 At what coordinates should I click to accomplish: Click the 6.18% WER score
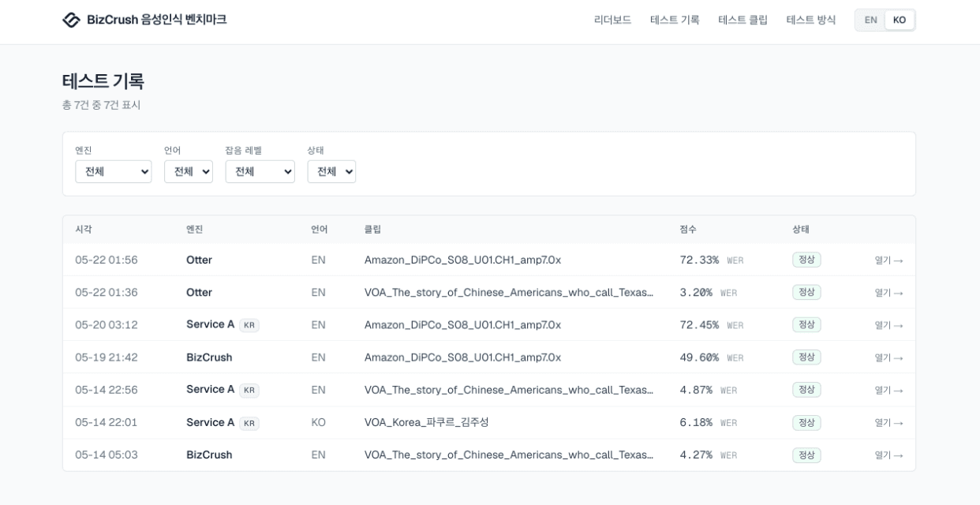tap(708, 423)
